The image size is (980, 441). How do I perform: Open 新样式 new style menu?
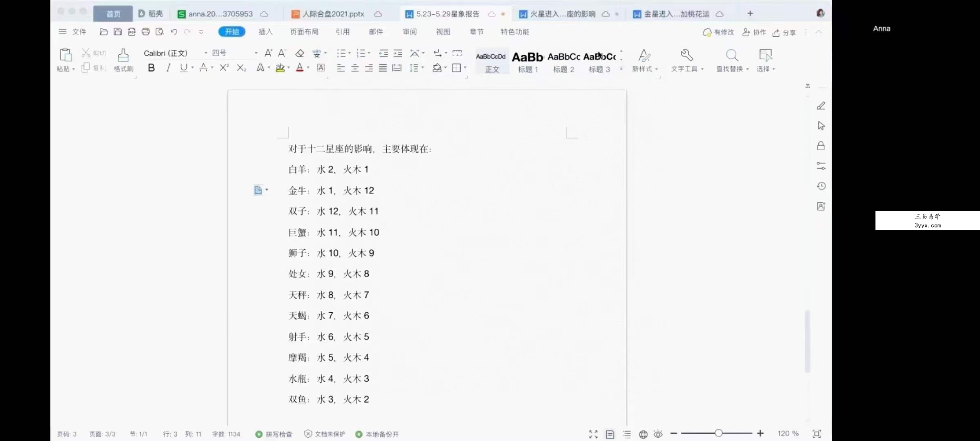point(645,60)
